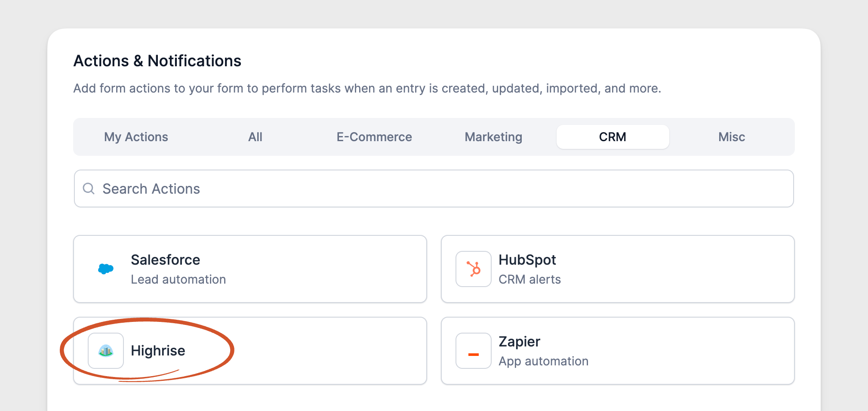Click the 'Add form actions to your form' description

[x=367, y=88]
